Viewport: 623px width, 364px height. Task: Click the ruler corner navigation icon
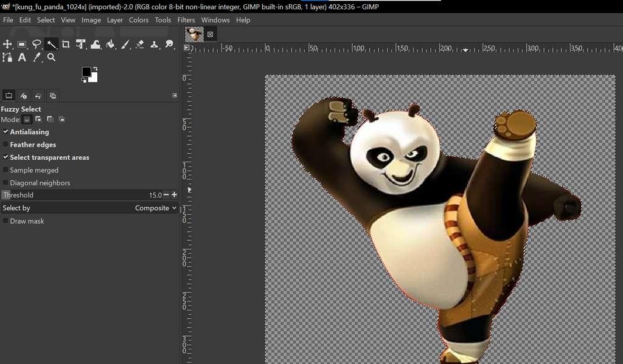click(x=187, y=47)
